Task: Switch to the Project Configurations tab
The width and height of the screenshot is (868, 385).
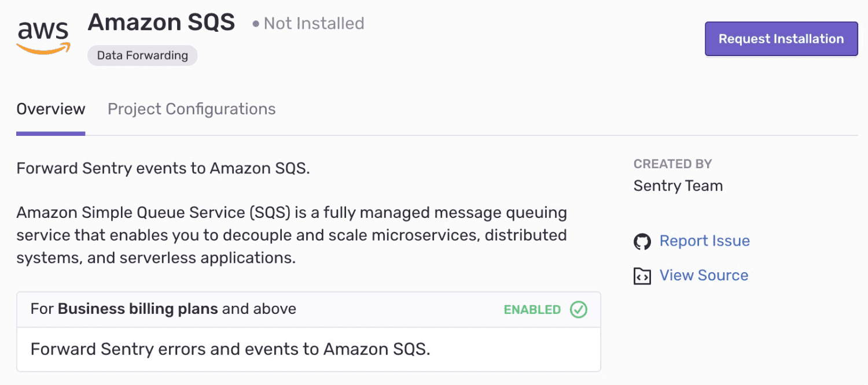Action: tap(191, 109)
